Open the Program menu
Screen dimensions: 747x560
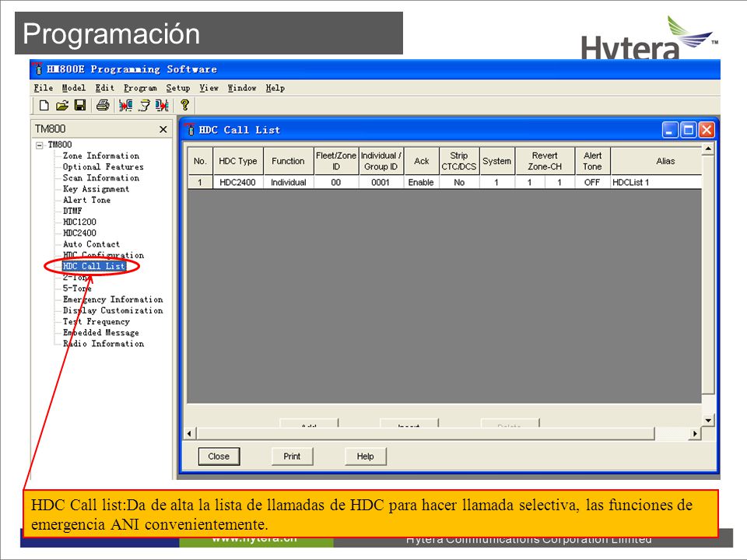pos(140,88)
